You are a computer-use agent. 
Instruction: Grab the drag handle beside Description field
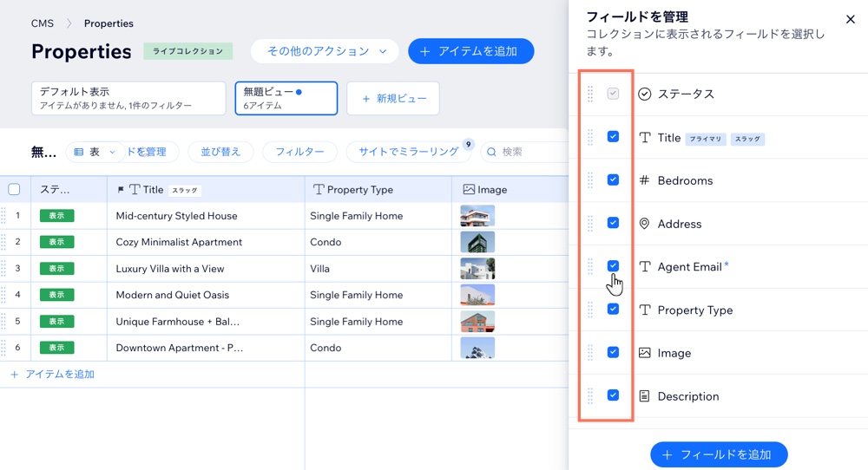(590, 396)
